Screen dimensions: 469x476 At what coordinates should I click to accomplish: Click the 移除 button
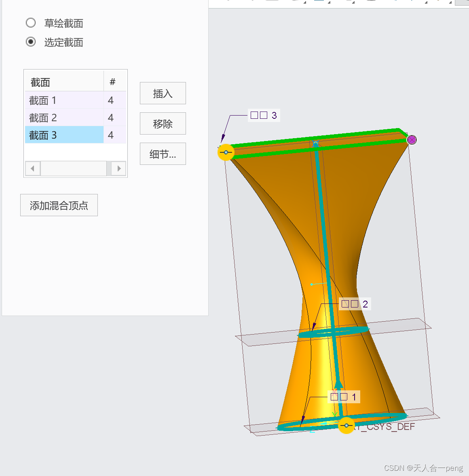(163, 123)
